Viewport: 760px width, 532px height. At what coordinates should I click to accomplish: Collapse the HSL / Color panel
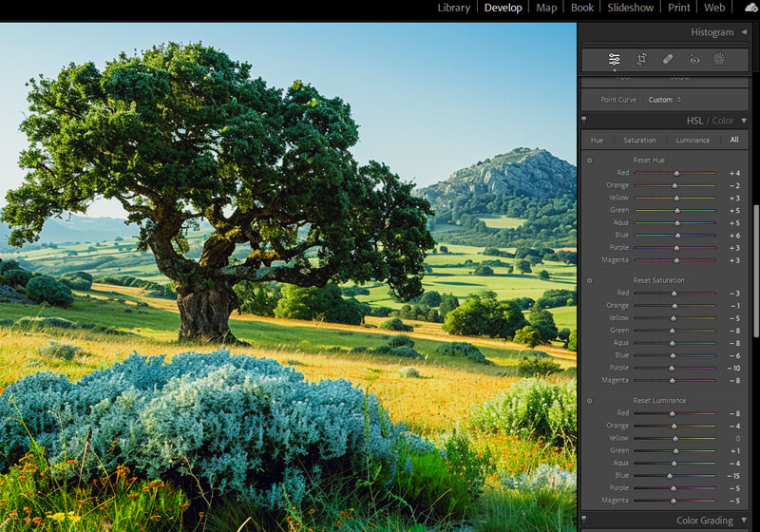pos(744,121)
